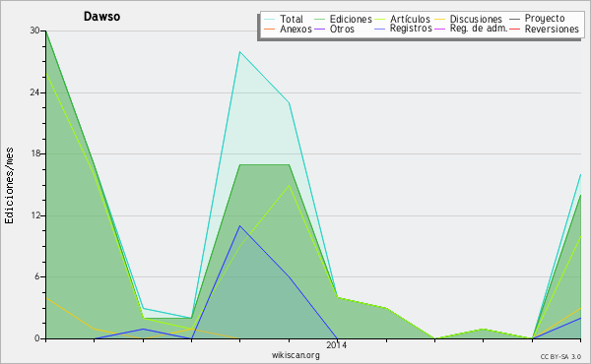Click the y-axis value 12
Image resolution: width=591 pixels, height=364 pixels.
[x=35, y=215]
